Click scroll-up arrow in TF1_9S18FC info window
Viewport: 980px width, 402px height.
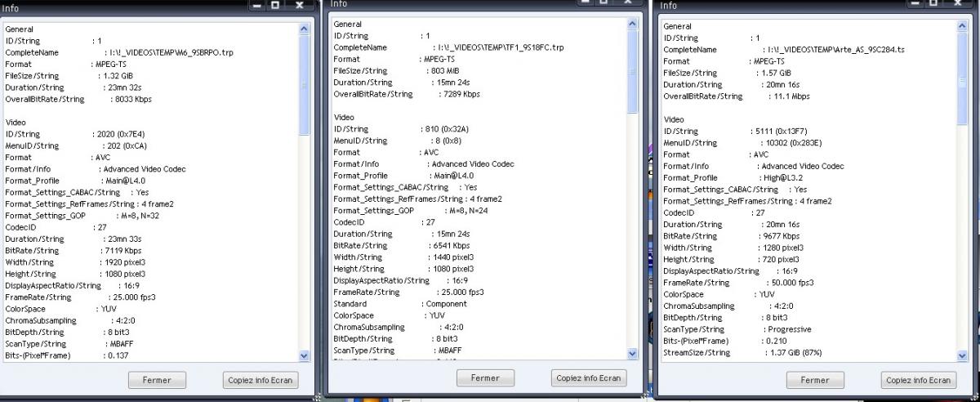633,24
